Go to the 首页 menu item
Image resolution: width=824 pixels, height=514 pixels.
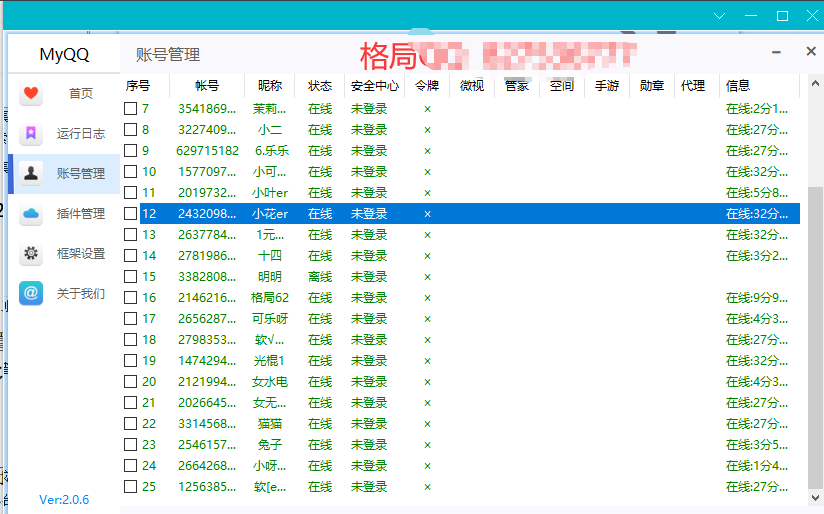click(x=80, y=94)
